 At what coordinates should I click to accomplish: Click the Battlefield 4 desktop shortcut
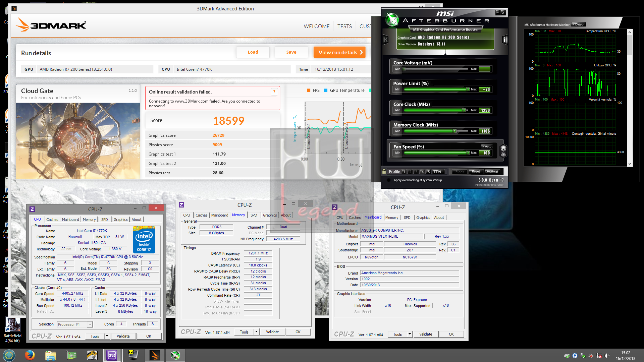pos(12,330)
